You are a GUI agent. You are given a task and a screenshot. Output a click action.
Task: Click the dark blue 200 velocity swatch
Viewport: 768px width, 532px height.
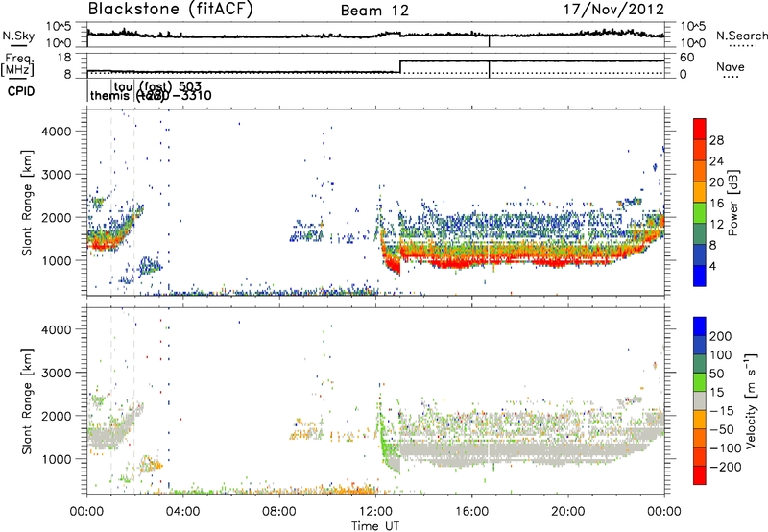700,326
